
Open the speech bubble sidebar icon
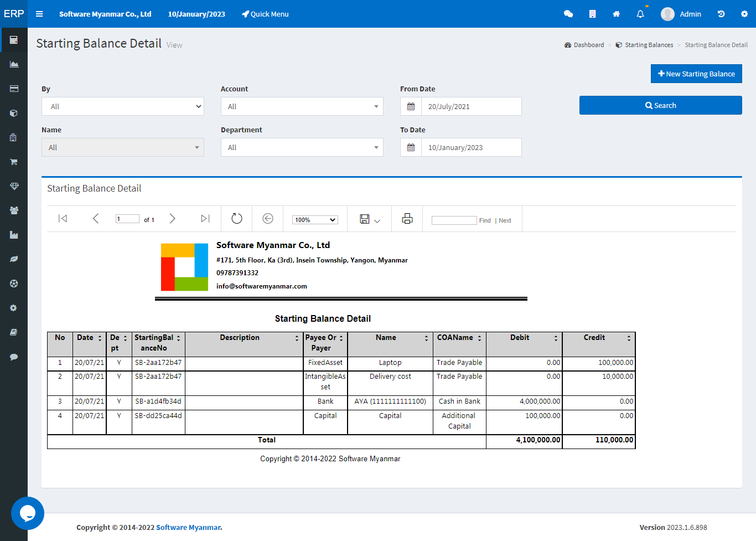click(x=14, y=357)
